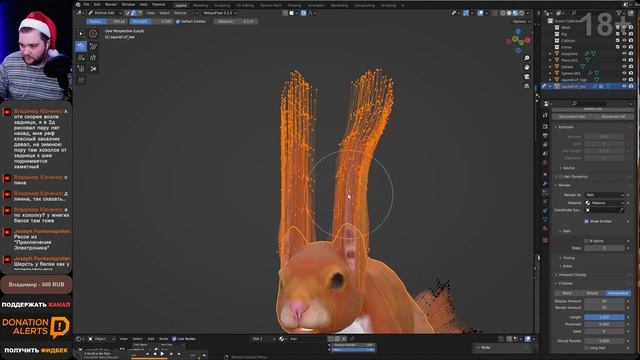Select the Cut hair tool

tap(93, 69)
